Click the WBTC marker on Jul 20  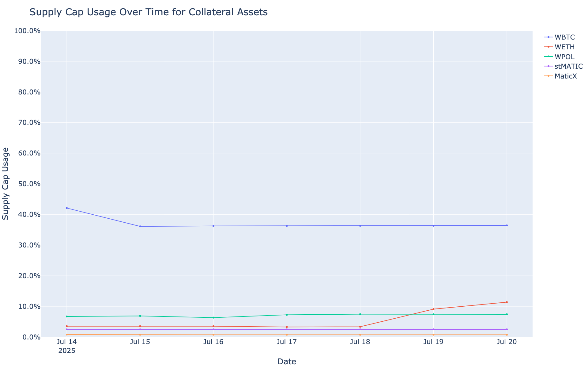coord(507,225)
